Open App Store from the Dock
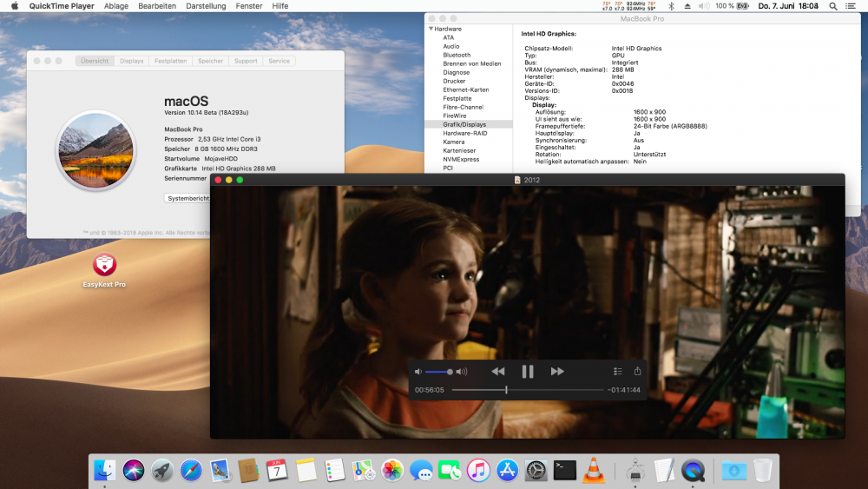The width and height of the screenshot is (868, 489). [507, 471]
